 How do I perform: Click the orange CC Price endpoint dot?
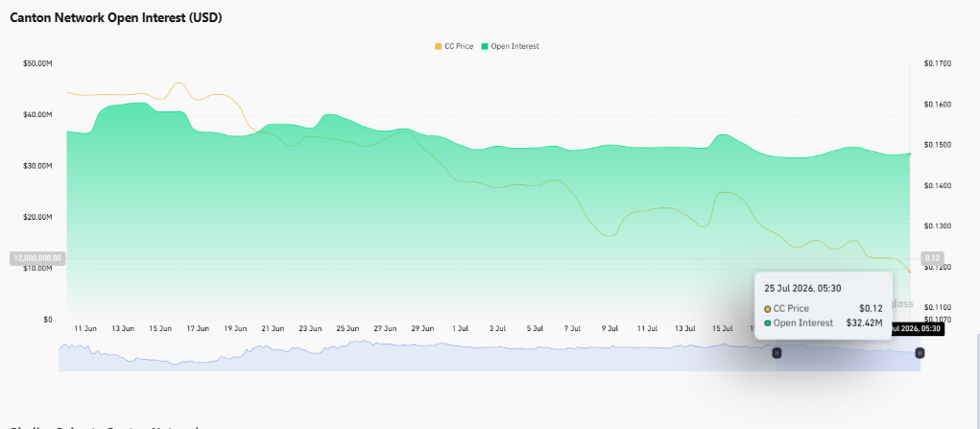[x=909, y=272]
